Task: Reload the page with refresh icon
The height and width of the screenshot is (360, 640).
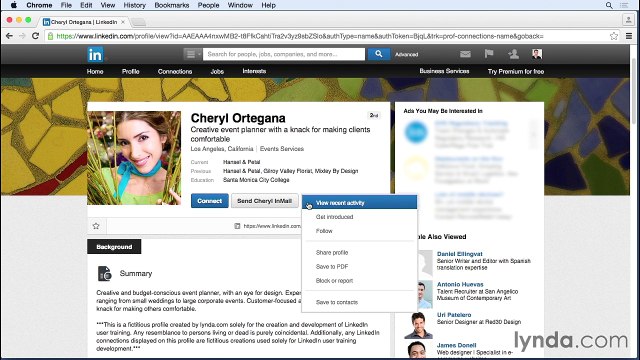Action: tap(36, 36)
